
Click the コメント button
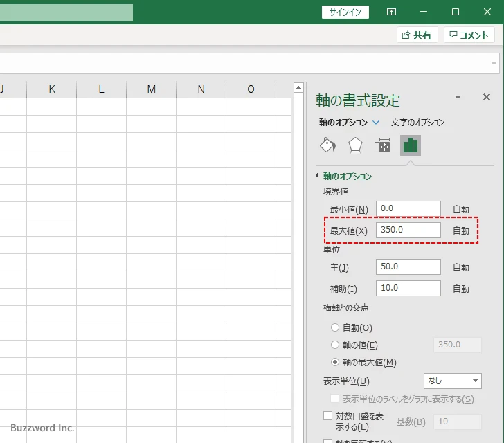[x=469, y=35]
